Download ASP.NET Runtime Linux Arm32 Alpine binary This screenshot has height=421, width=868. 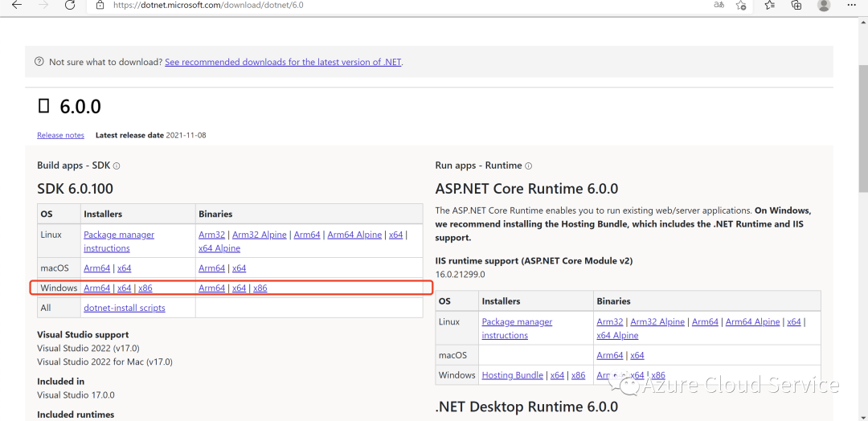click(657, 321)
